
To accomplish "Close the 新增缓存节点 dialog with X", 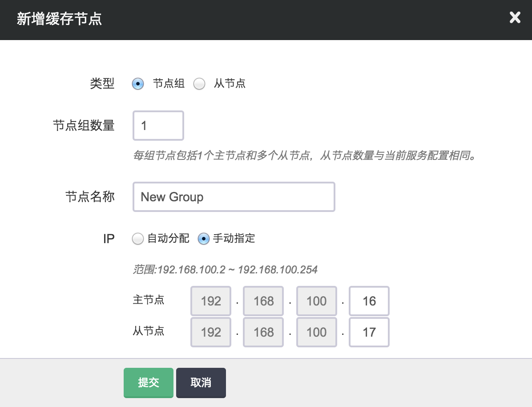I will pyautogui.click(x=515, y=18).
